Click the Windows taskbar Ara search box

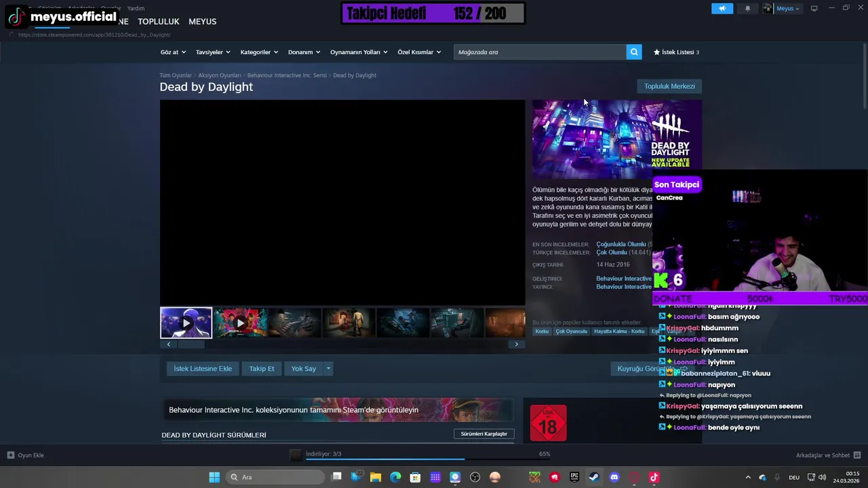click(x=275, y=477)
